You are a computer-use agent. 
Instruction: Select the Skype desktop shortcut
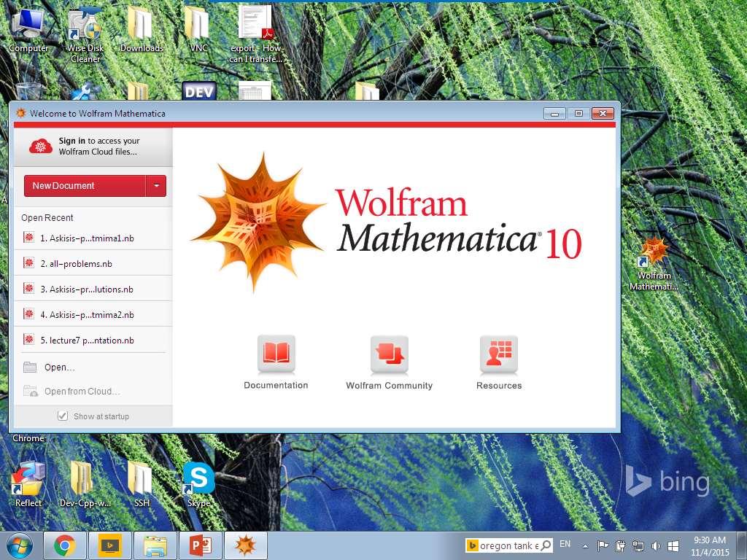pos(198,484)
